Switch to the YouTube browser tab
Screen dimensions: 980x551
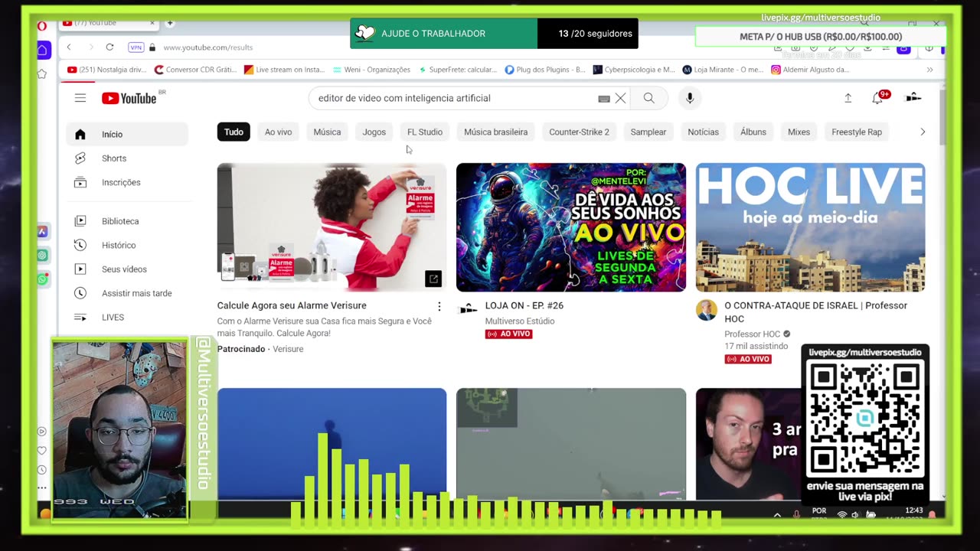pyautogui.click(x=109, y=23)
